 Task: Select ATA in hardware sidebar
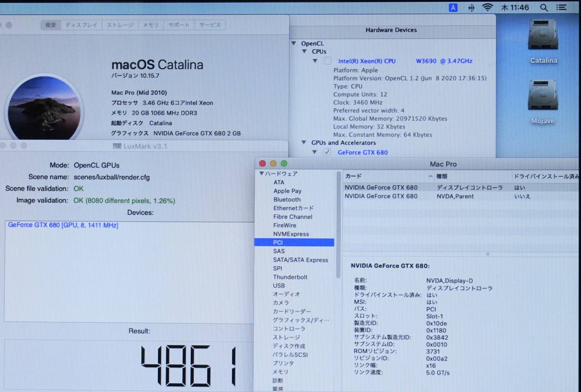click(279, 182)
